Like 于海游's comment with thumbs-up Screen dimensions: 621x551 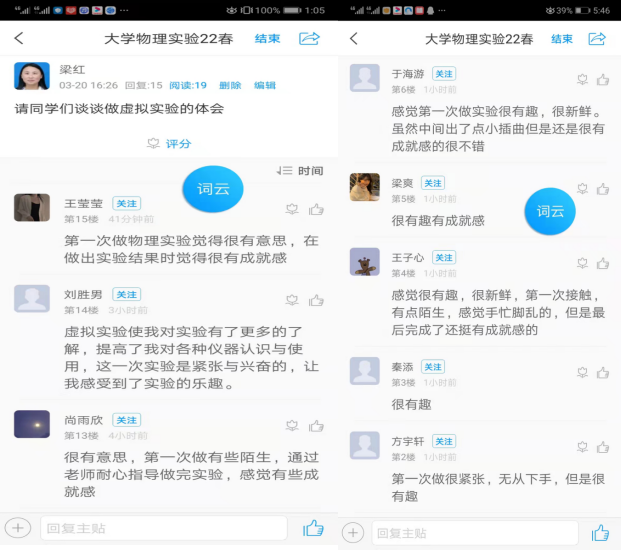603,80
